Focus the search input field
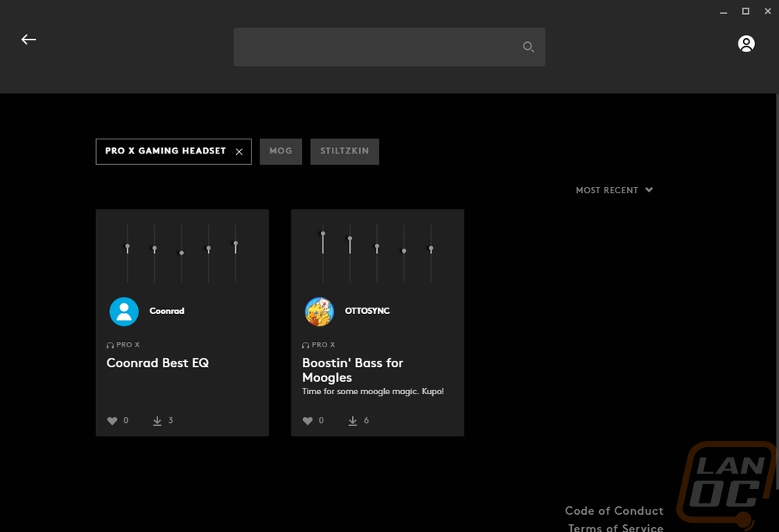The image size is (779, 532). (x=389, y=48)
